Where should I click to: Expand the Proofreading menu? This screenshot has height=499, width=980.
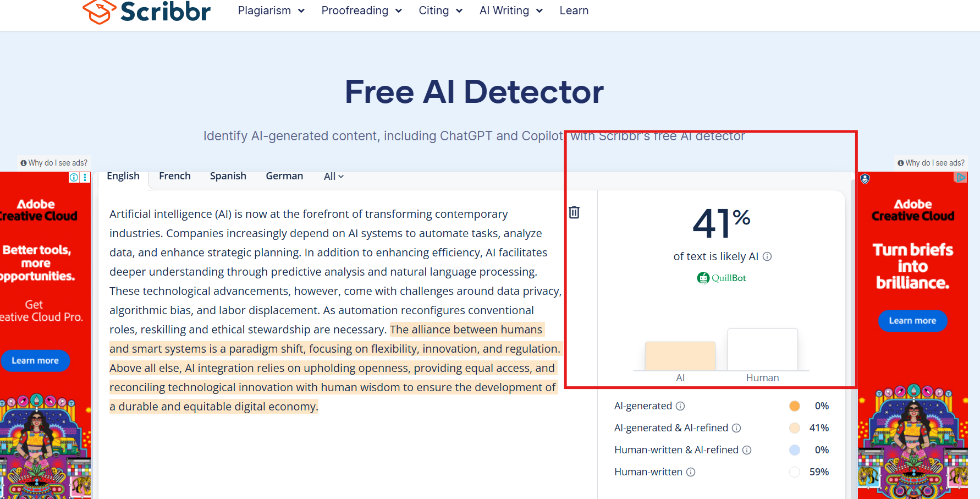point(361,11)
